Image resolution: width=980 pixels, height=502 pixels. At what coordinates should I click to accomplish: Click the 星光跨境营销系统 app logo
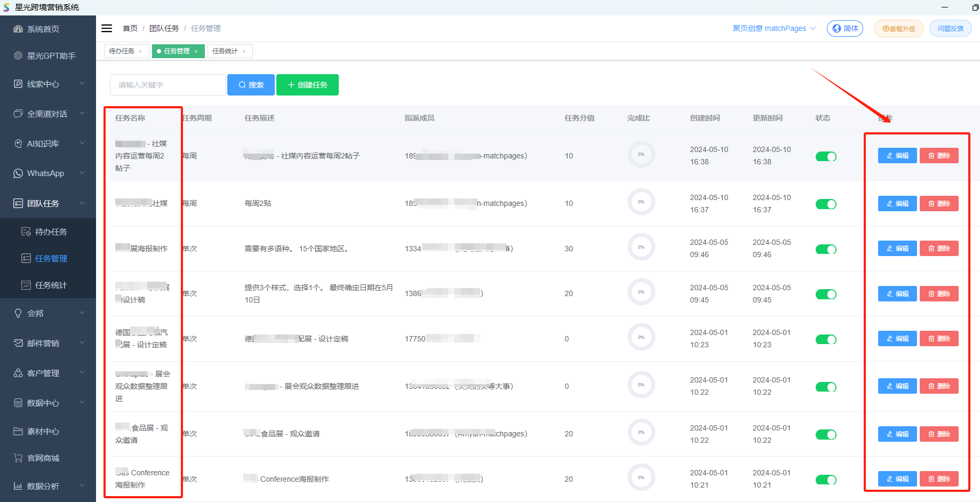coord(6,7)
